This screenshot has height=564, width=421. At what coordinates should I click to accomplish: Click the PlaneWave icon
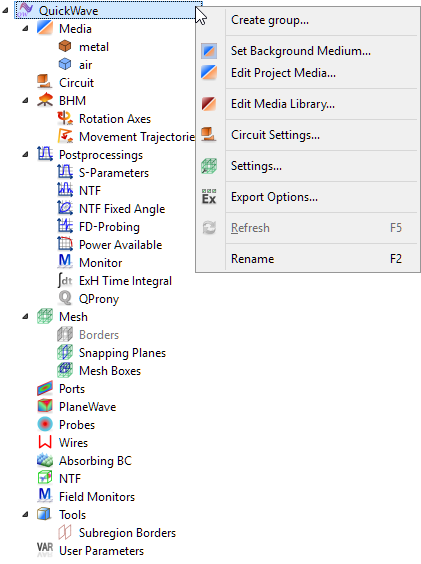click(x=45, y=406)
